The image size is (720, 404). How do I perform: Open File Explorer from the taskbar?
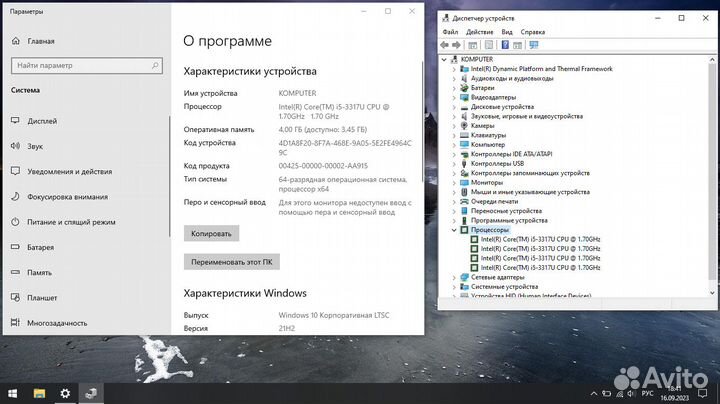click(39, 393)
